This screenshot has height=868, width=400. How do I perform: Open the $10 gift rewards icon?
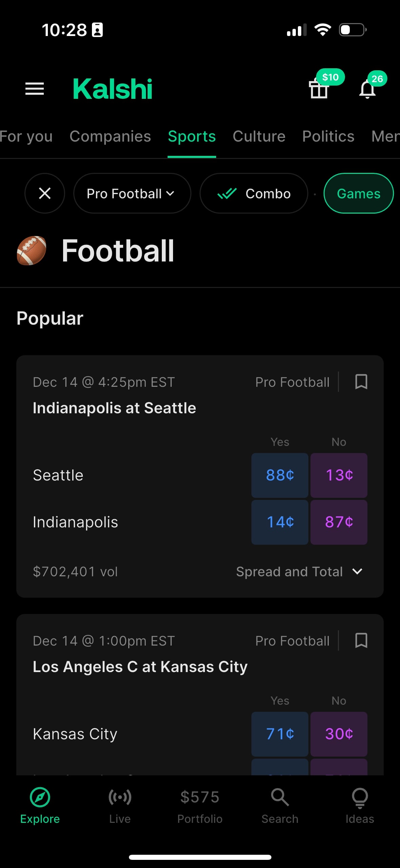319,89
